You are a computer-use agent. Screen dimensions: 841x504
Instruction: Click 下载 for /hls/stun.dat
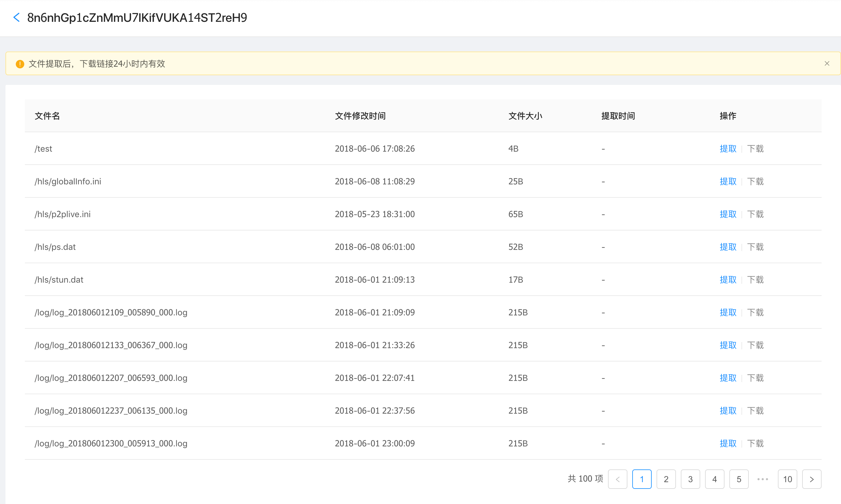755,280
